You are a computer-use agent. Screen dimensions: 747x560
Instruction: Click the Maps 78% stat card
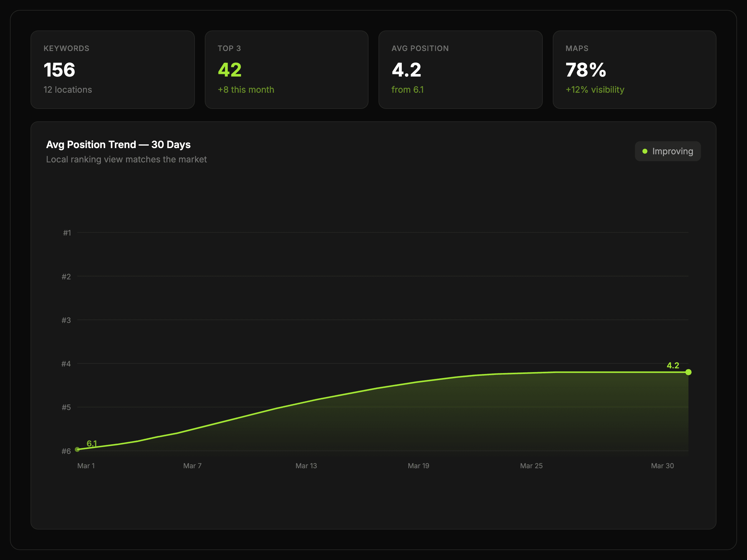point(634,70)
